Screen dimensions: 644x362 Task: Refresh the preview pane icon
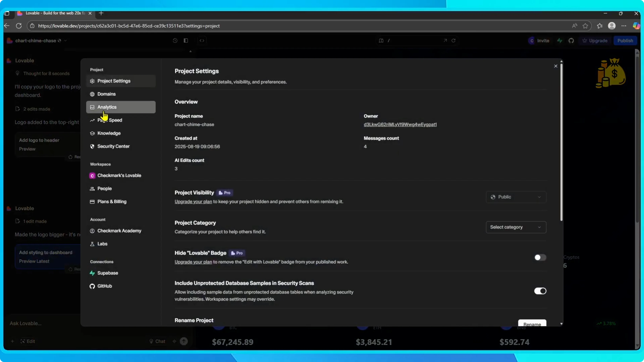tap(453, 40)
